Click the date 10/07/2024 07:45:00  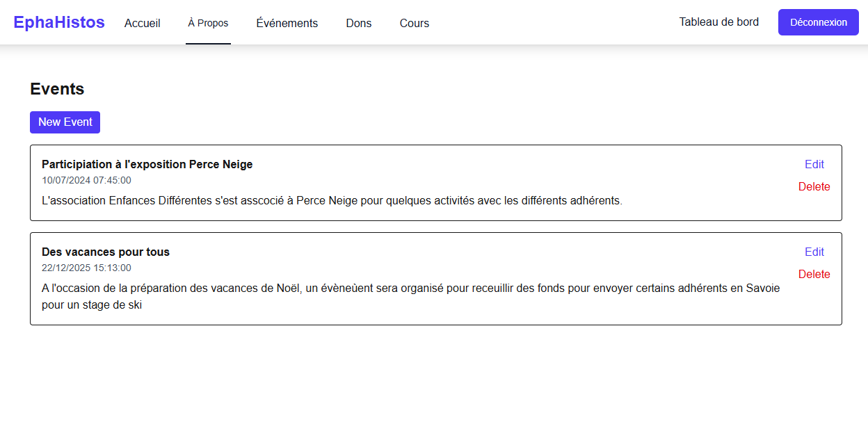[86, 180]
